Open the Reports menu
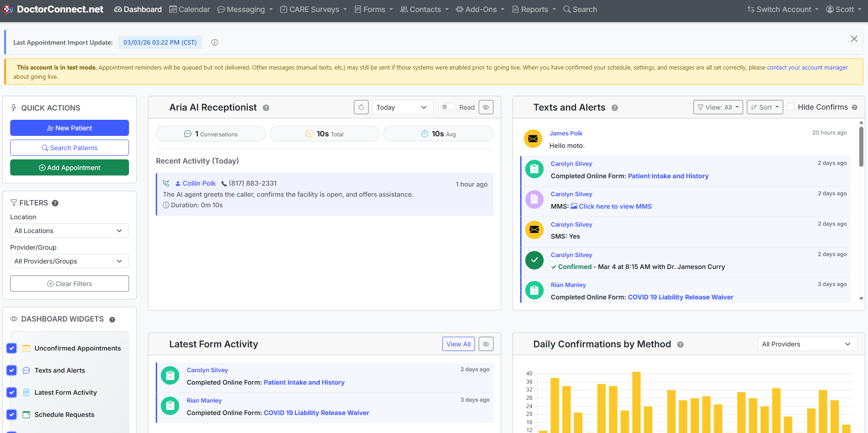 (534, 9)
